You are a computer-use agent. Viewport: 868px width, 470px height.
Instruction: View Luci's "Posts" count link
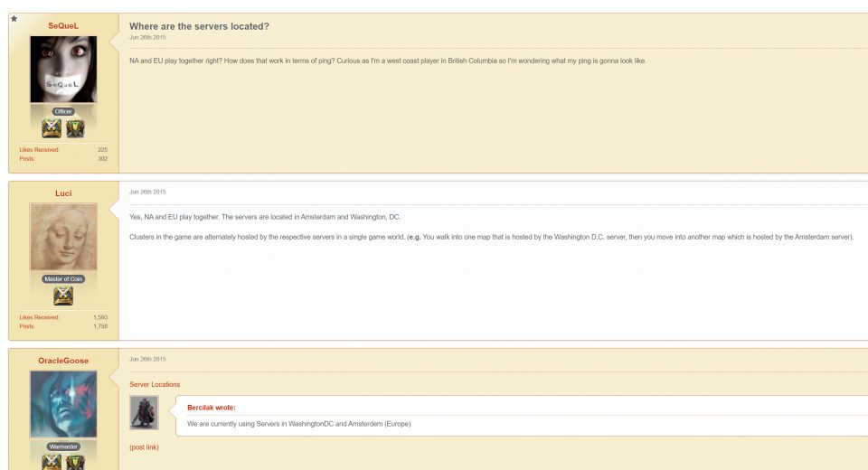click(x=26, y=326)
